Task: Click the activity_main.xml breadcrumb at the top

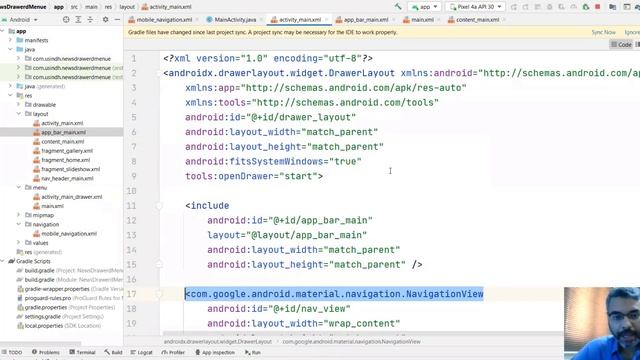Action: (x=167, y=7)
